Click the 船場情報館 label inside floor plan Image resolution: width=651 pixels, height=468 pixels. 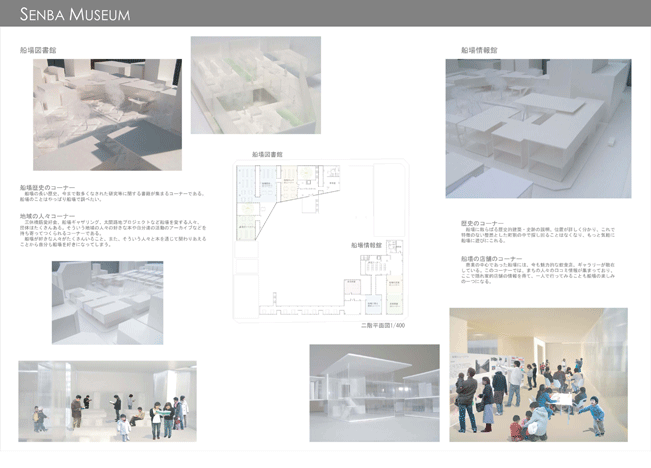[x=369, y=244]
